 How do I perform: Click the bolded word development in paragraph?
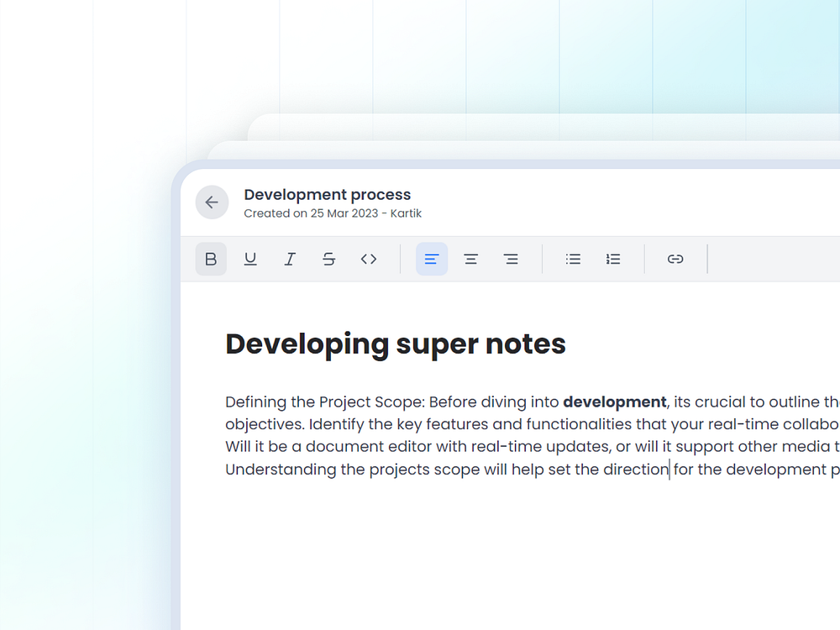[614, 402]
